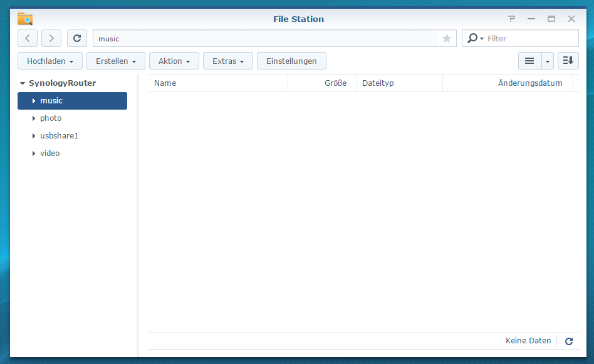
Task: Expand the music folder arrow
Action: click(34, 101)
